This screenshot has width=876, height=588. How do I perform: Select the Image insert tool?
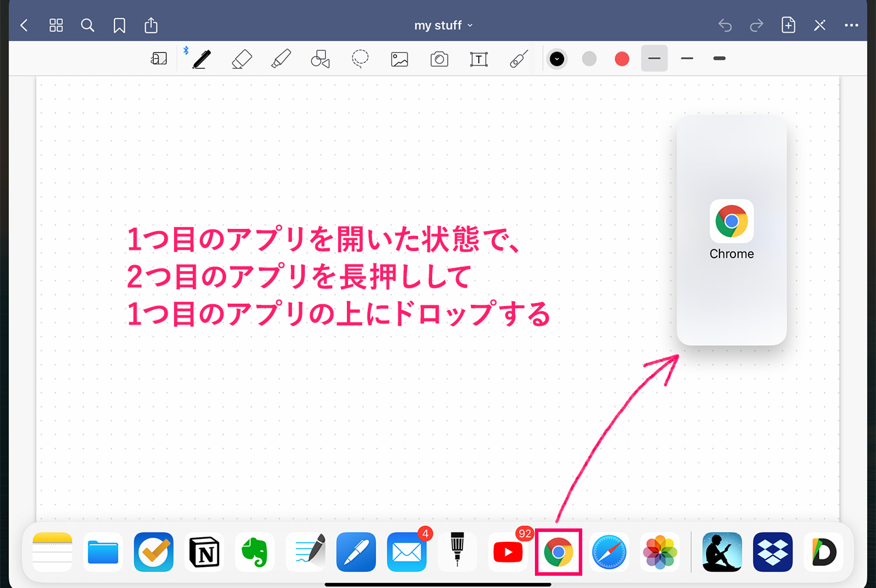(x=399, y=59)
